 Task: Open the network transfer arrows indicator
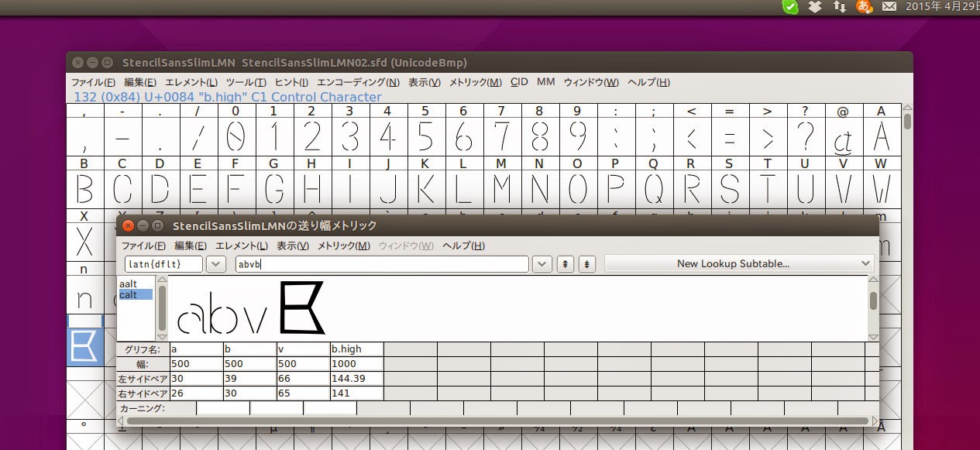tap(839, 6)
